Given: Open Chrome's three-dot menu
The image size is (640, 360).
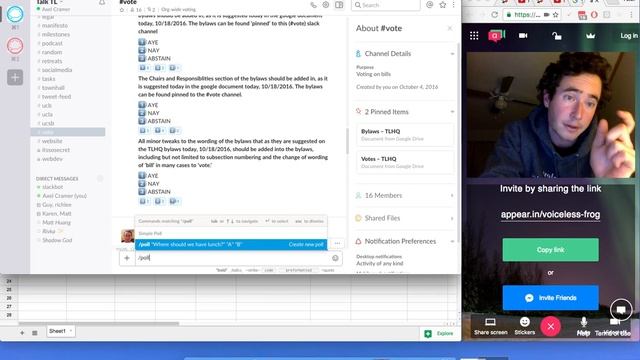Looking at the screenshot, I should pyautogui.click(x=632, y=15).
